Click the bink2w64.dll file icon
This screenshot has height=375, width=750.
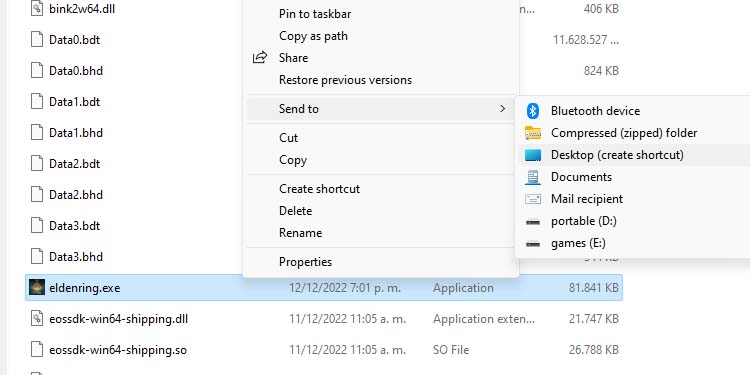coord(37,9)
